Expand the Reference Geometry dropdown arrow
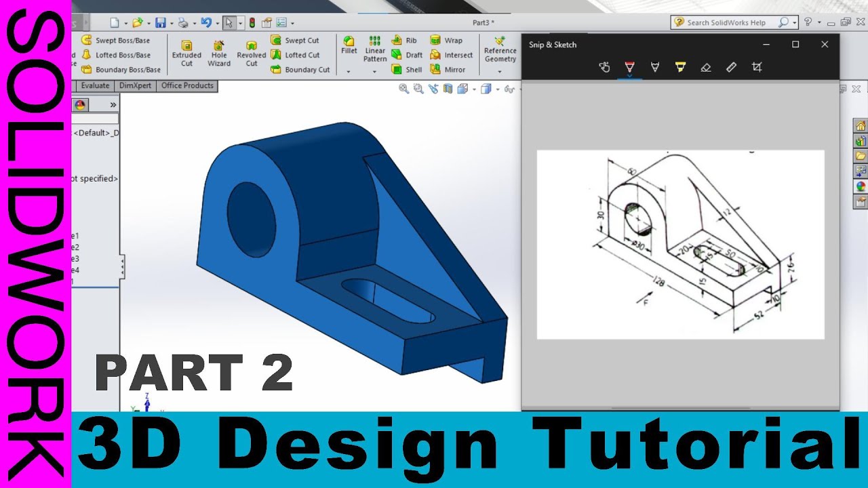 (x=500, y=71)
